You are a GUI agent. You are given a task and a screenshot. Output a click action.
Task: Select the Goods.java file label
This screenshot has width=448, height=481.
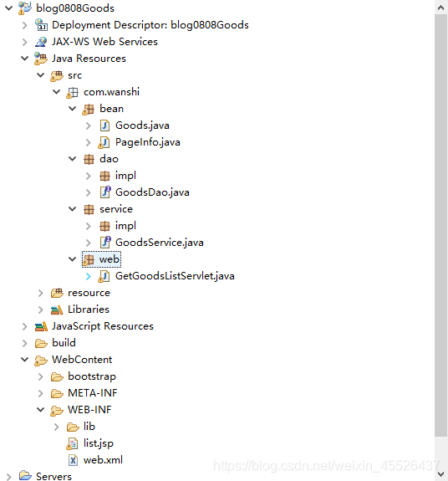coord(142,125)
